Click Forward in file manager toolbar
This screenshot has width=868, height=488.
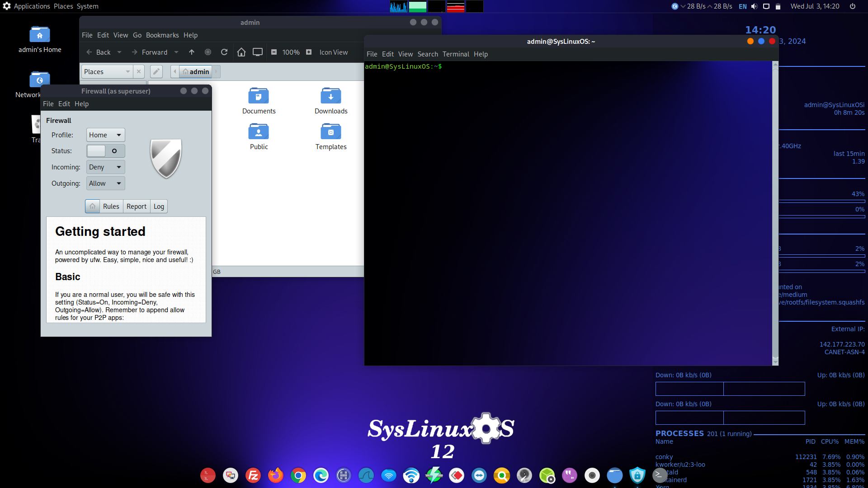click(x=149, y=52)
